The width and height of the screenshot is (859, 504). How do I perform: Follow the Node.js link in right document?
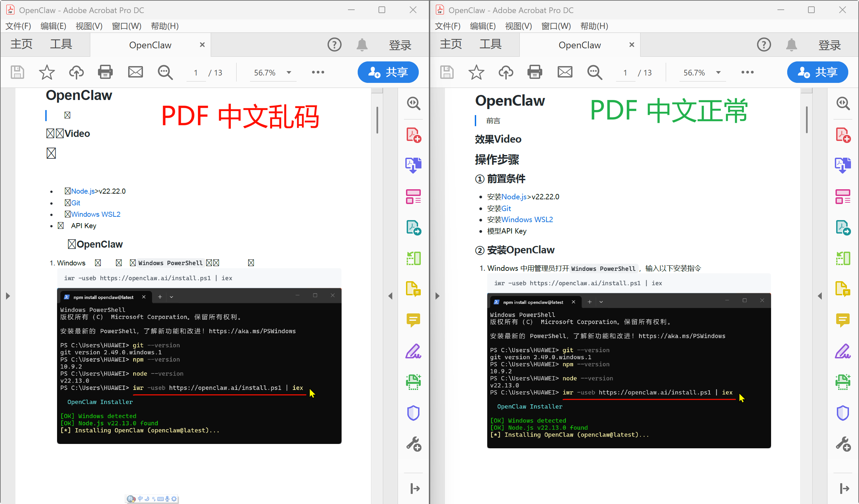point(514,197)
